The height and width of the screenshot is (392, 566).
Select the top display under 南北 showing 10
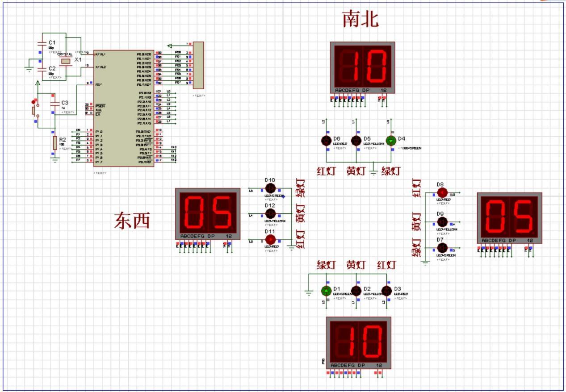[x=363, y=67]
